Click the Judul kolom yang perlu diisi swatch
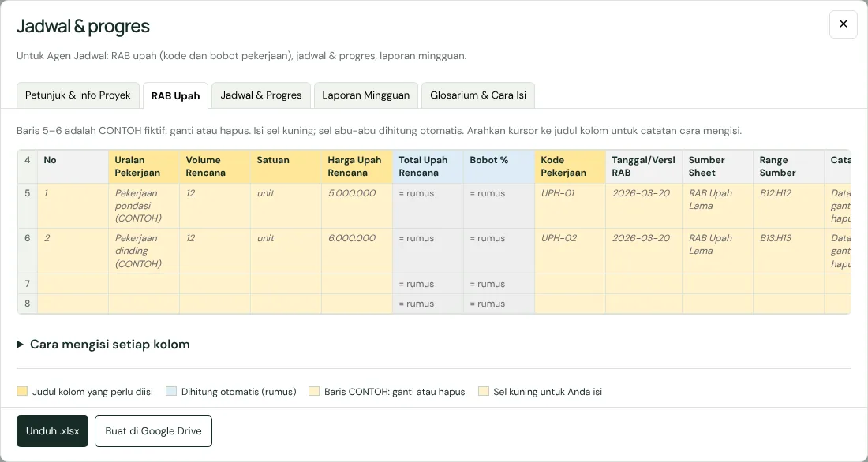 click(22, 391)
